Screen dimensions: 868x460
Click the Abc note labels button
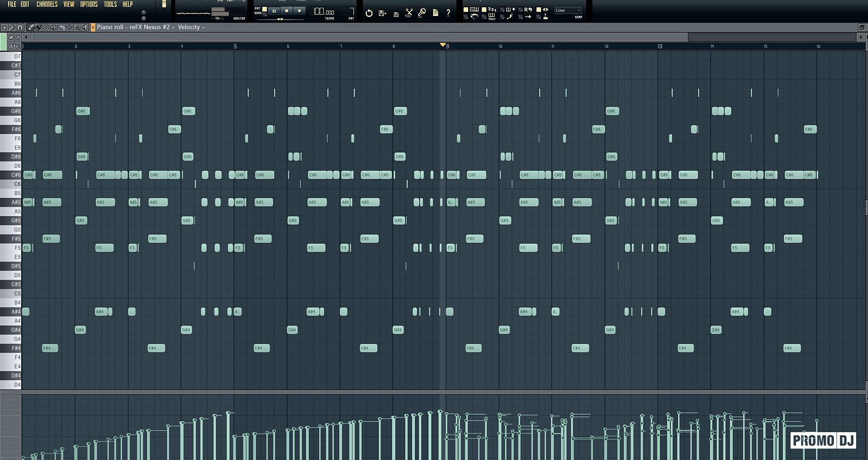pos(14,47)
